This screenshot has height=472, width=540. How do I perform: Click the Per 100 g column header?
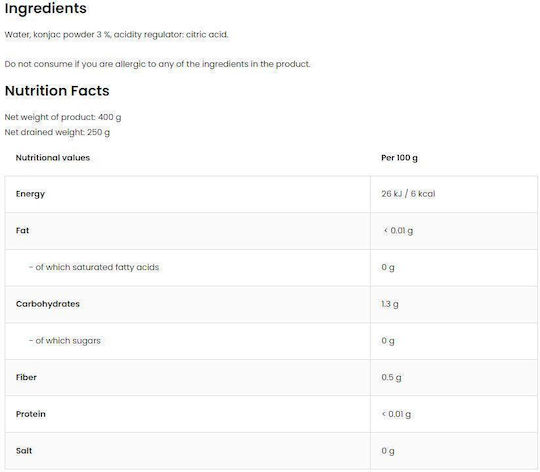point(399,158)
